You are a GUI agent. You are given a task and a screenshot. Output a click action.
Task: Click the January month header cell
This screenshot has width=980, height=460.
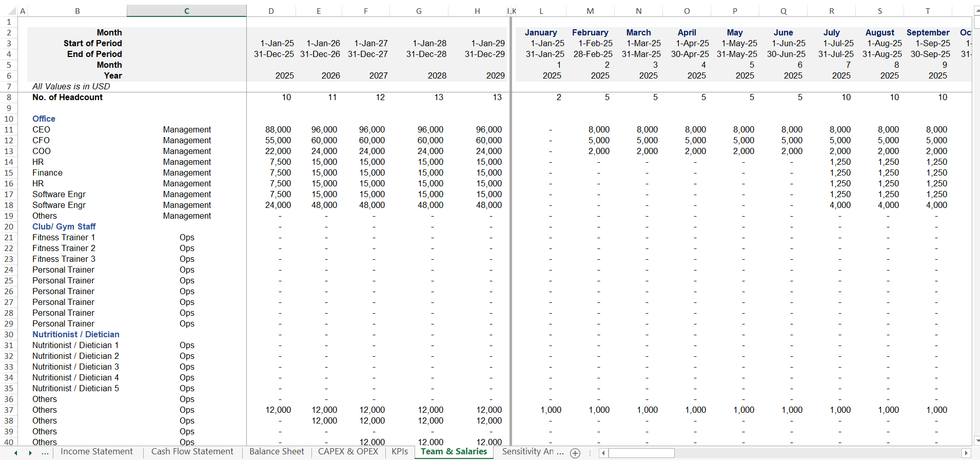click(540, 32)
